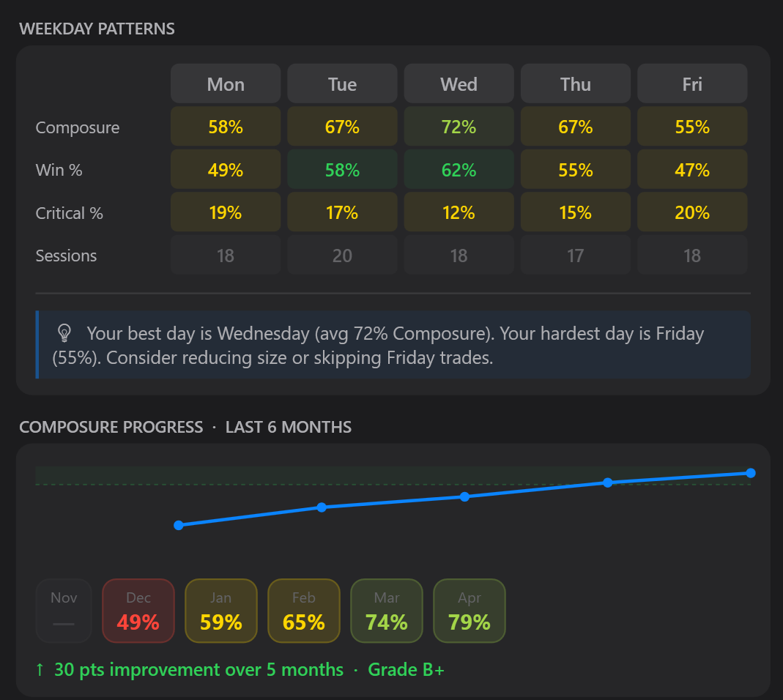Click Monday's 49% Win cell
Viewport: 783px width, 700px height.
[x=226, y=170]
